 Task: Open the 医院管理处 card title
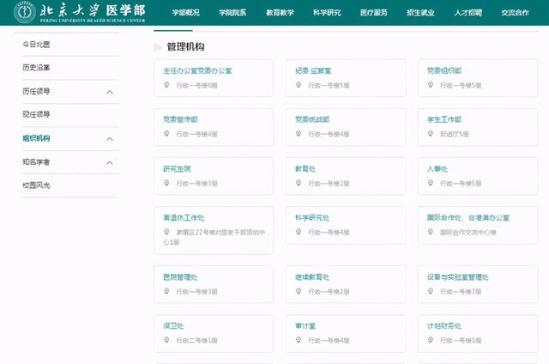pos(181,277)
